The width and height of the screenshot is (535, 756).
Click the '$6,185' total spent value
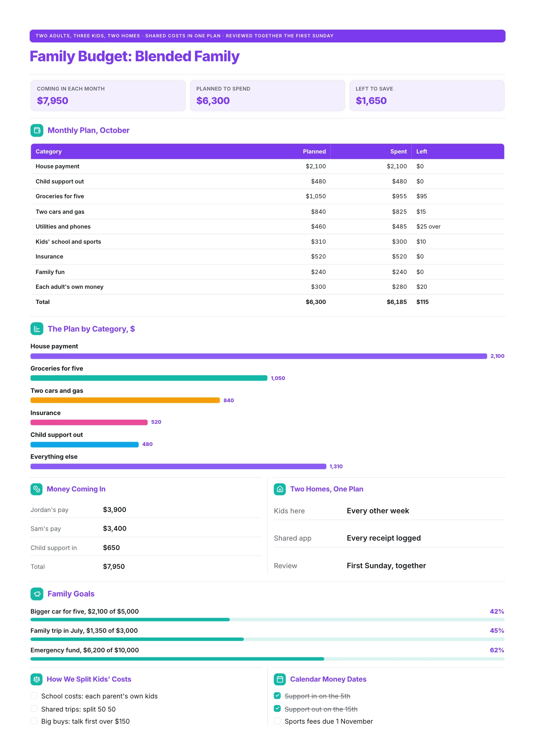tap(397, 302)
